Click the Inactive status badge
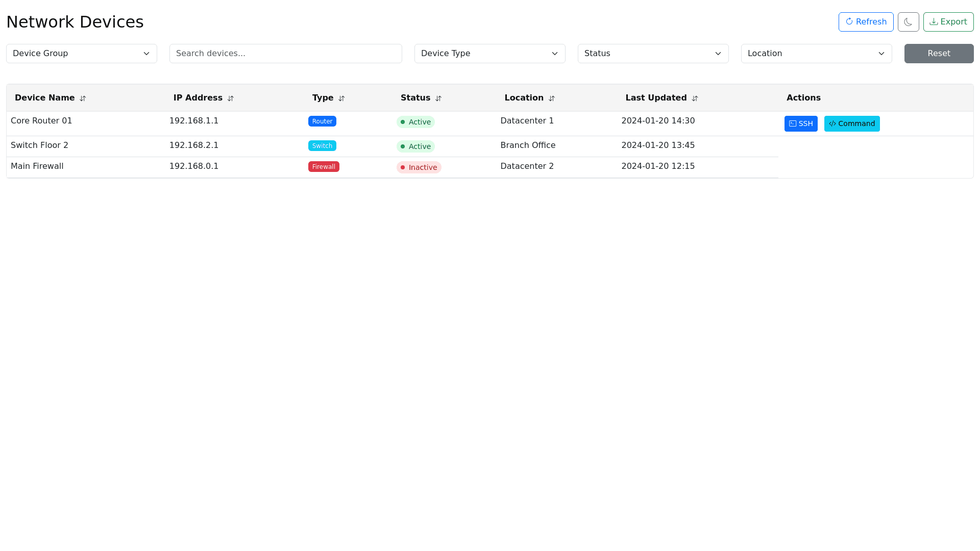The image size is (980, 551). [x=419, y=167]
